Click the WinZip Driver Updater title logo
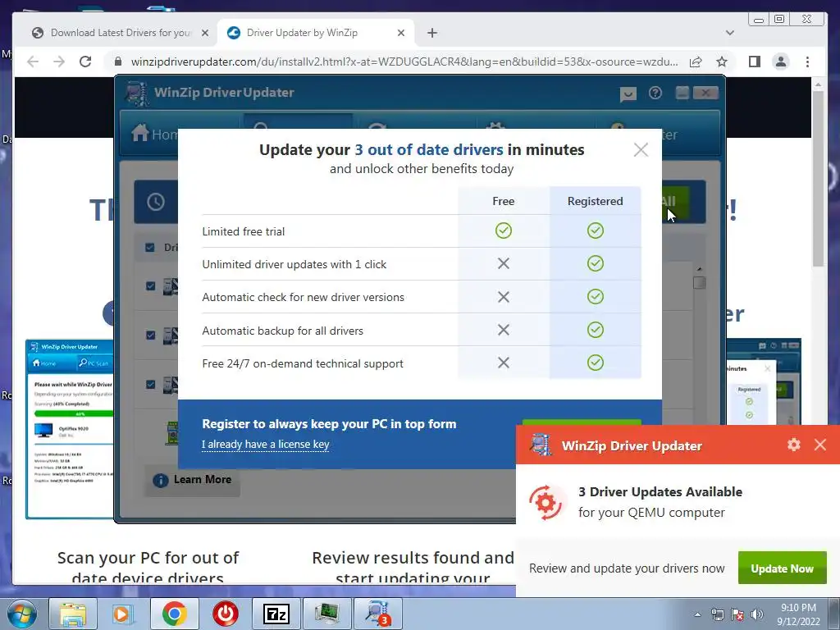840x630 pixels. [x=137, y=94]
